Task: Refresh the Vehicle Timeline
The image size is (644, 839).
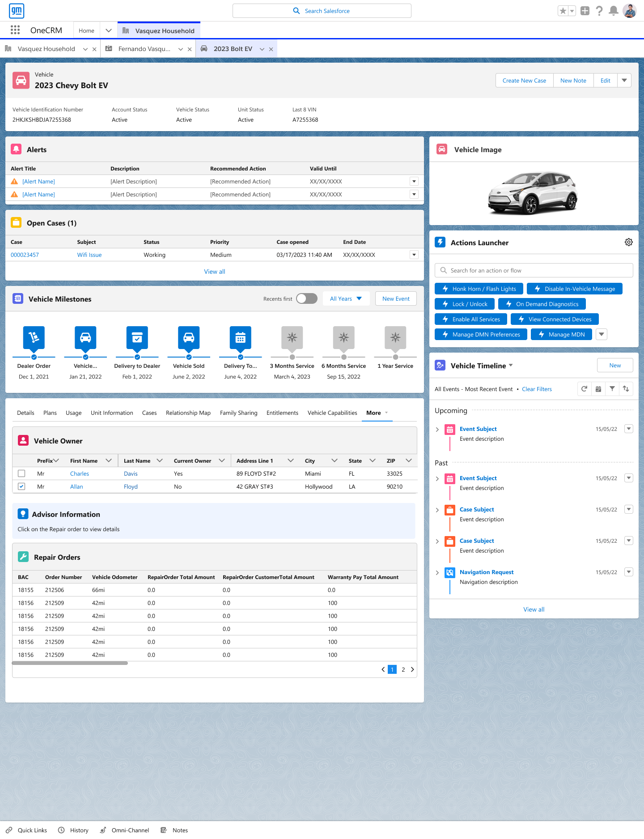Action: (x=584, y=389)
